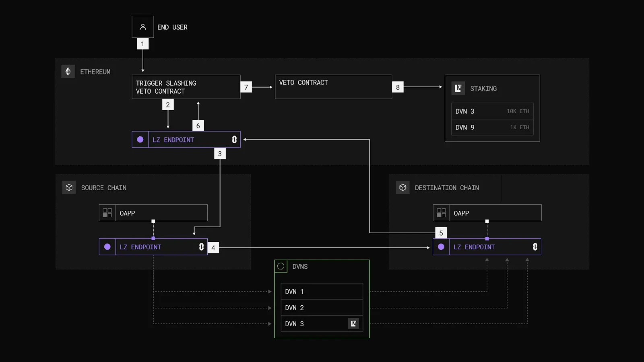Select the DESTINATION CHAIN header label
This screenshot has width=644, height=362.
(x=447, y=187)
